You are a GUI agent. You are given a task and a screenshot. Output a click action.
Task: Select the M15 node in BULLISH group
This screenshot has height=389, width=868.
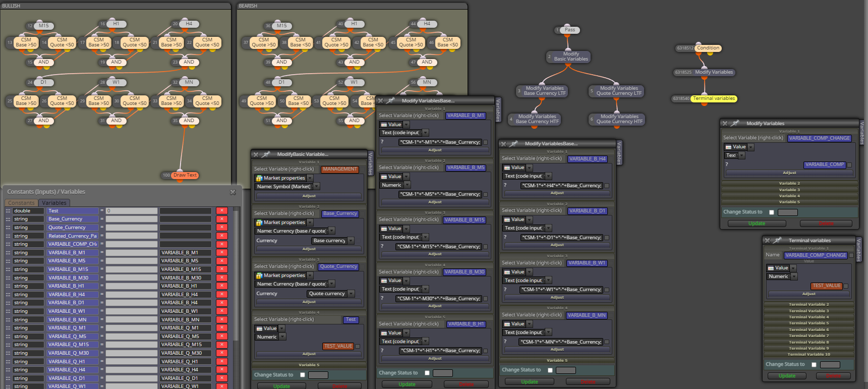point(44,26)
